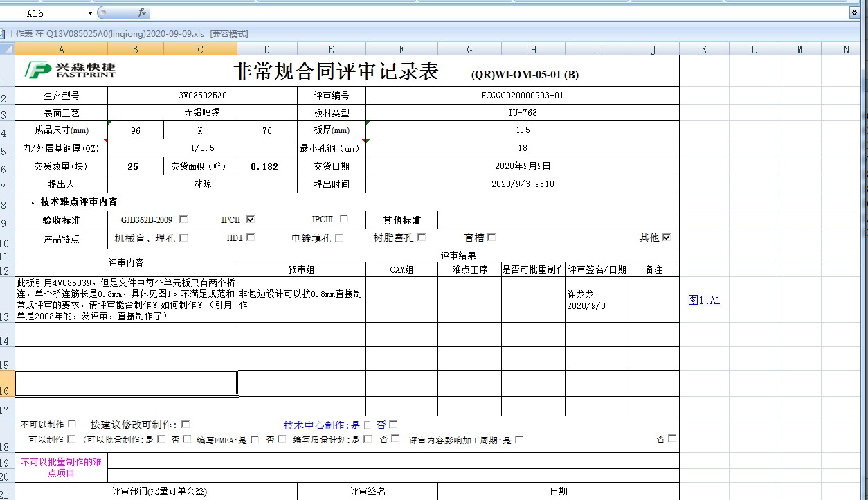Select row 9 header

[x=7, y=220]
